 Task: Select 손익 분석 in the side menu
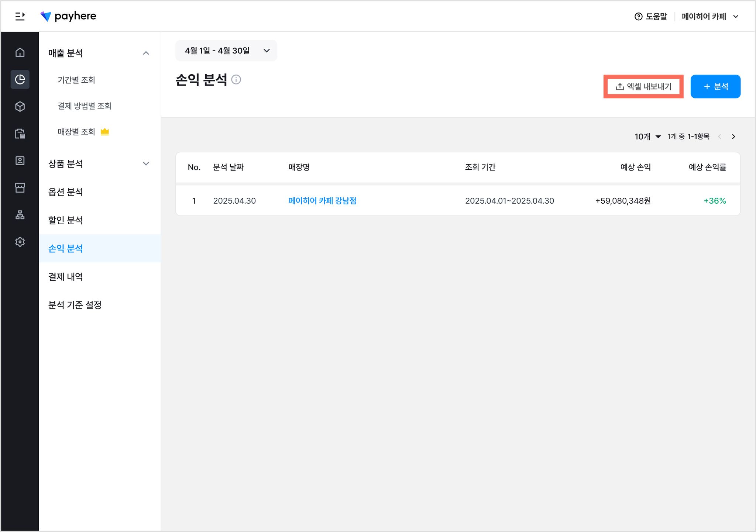[100, 248]
